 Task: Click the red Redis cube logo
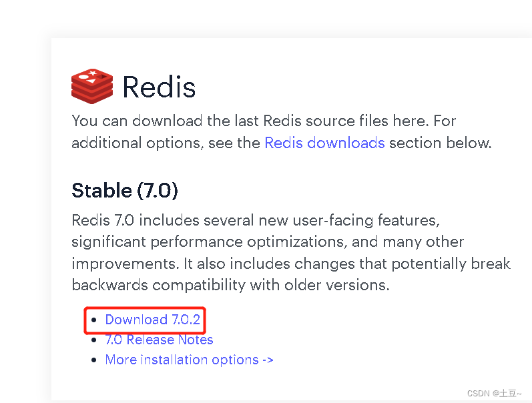coord(92,86)
